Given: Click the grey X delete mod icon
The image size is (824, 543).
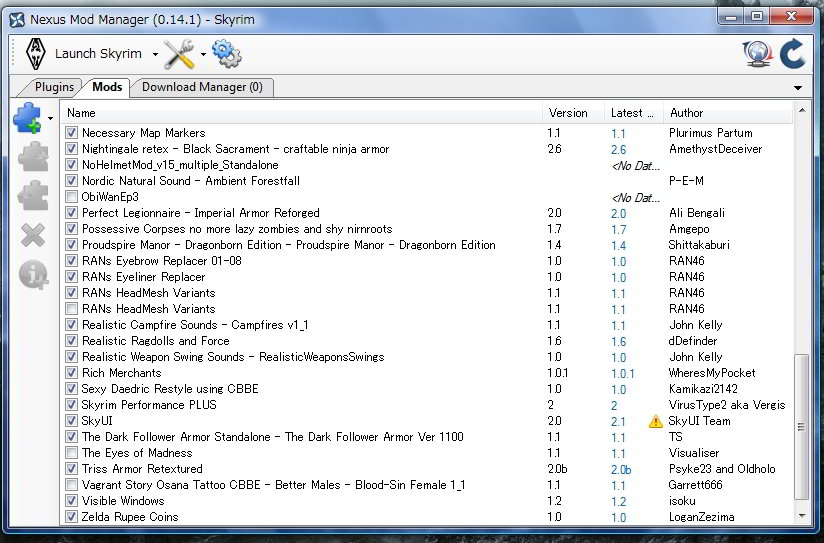Looking at the screenshot, I should tap(33, 234).
